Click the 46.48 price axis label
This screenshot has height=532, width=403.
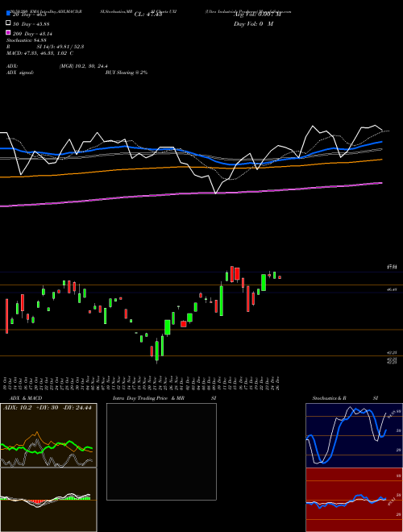pyautogui.click(x=392, y=289)
